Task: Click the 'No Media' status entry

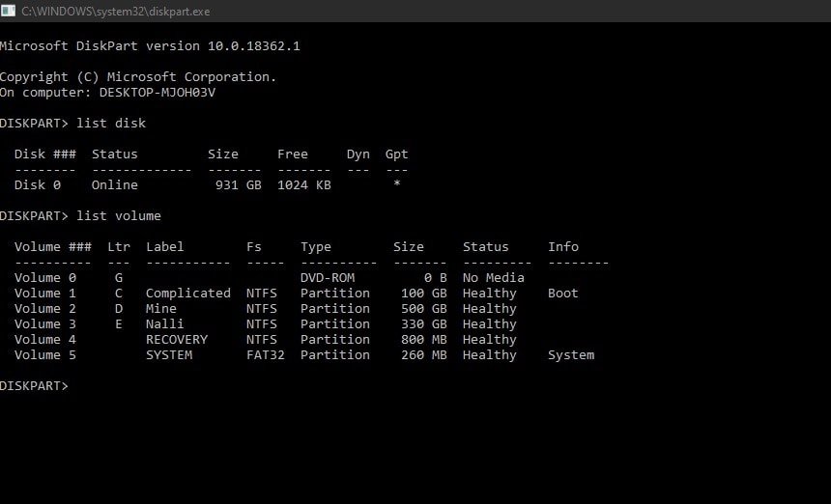Action: [x=494, y=278]
